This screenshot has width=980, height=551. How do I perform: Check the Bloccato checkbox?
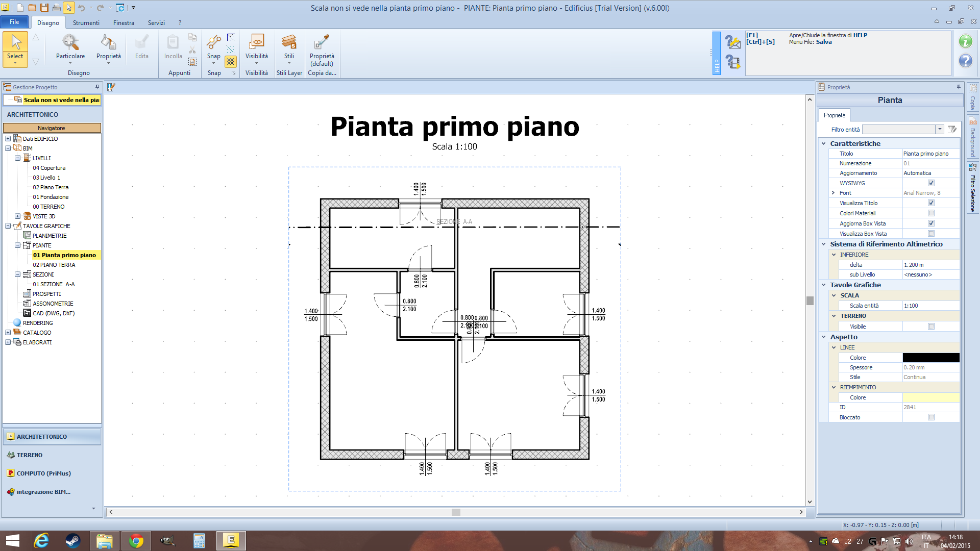(931, 417)
